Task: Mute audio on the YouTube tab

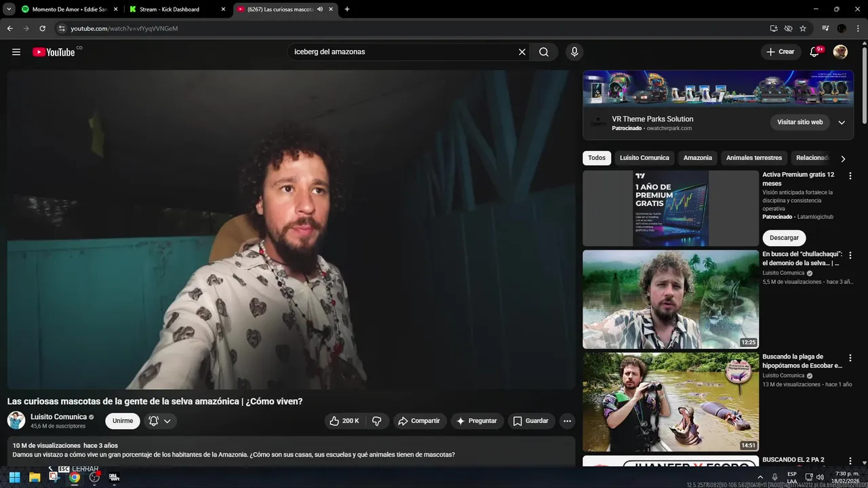Action: 320,9
